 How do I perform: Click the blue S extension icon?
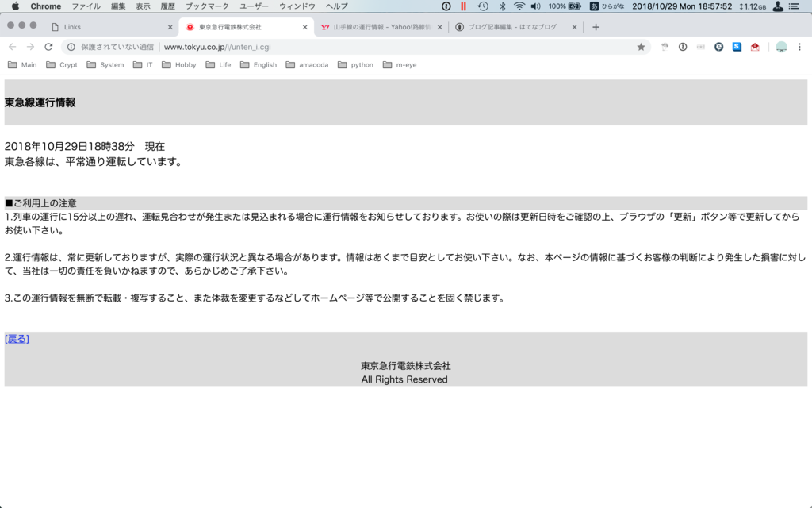click(736, 47)
